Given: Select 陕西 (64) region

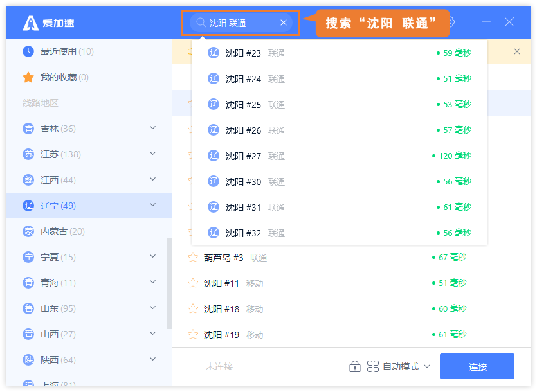Looking at the screenshot, I should [x=89, y=359].
